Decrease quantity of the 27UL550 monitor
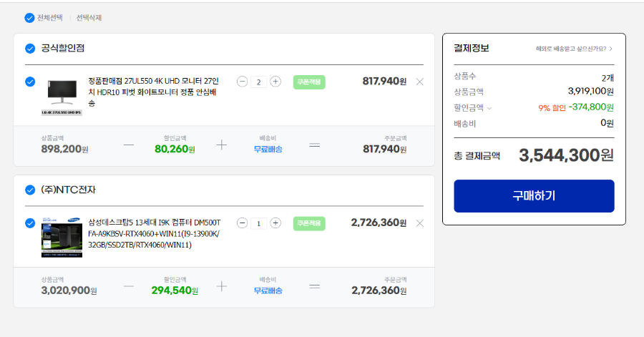Image resolution: width=644 pixels, height=337 pixels. point(242,82)
